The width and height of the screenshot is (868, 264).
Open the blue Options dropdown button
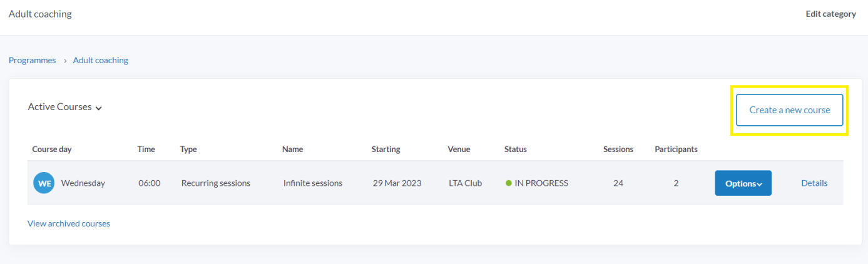pyautogui.click(x=743, y=183)
